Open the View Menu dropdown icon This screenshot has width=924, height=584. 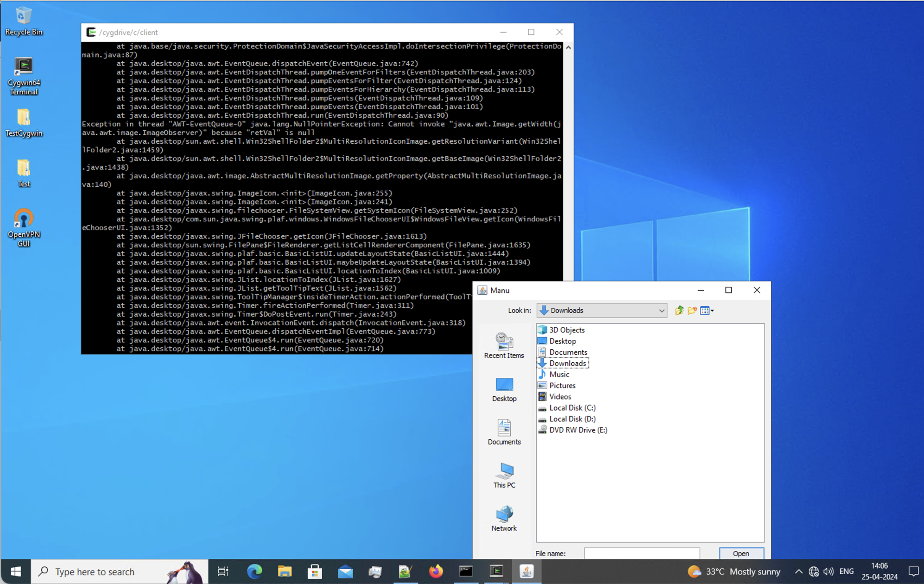point(707,311)
